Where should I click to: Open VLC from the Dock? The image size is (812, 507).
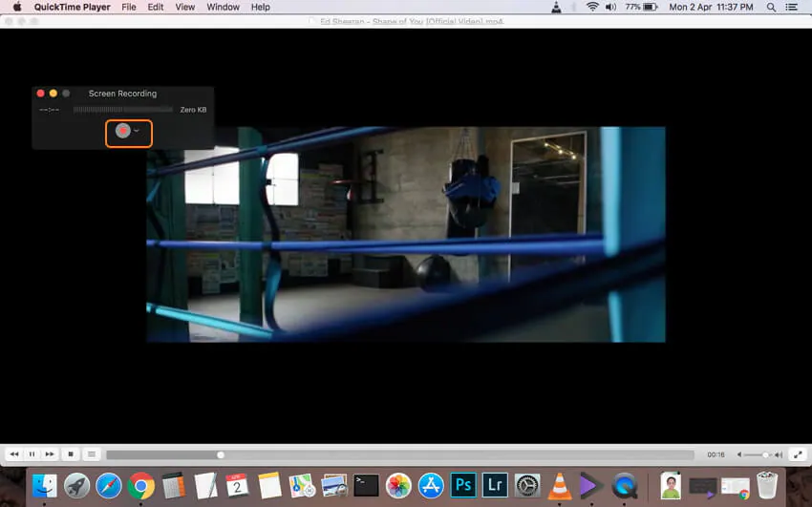pos(560,486)
